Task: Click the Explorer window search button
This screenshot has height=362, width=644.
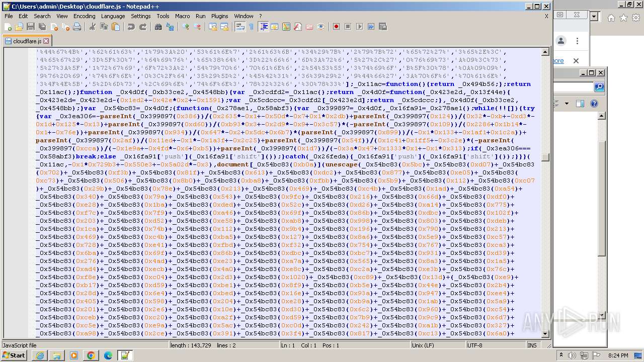Action: point(599,87)
